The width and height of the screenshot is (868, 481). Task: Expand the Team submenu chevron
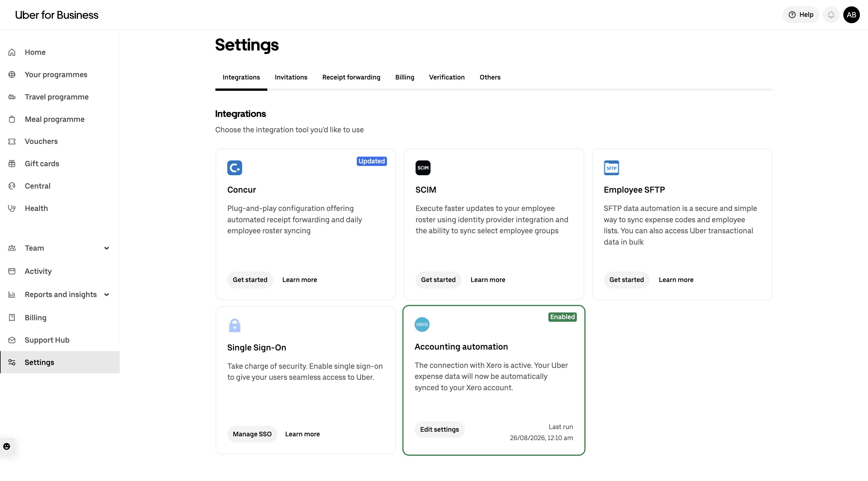[107, 248]
